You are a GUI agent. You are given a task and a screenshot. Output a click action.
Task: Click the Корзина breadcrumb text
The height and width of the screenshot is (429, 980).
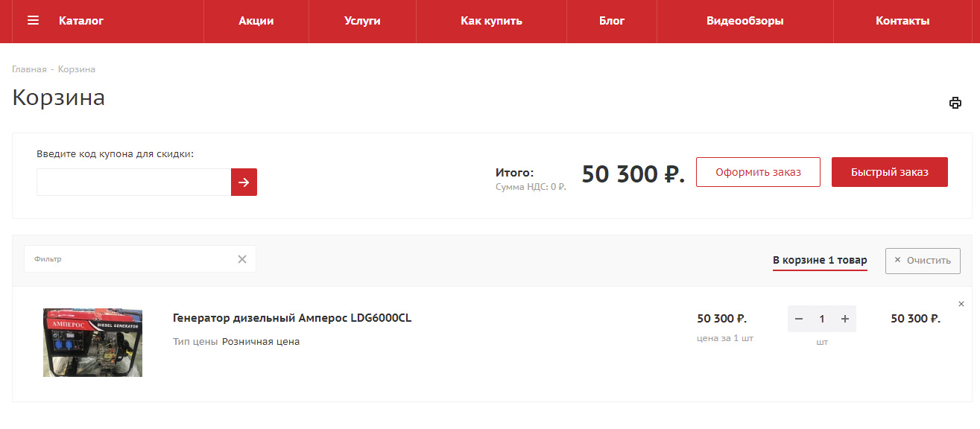pos(77,69)
